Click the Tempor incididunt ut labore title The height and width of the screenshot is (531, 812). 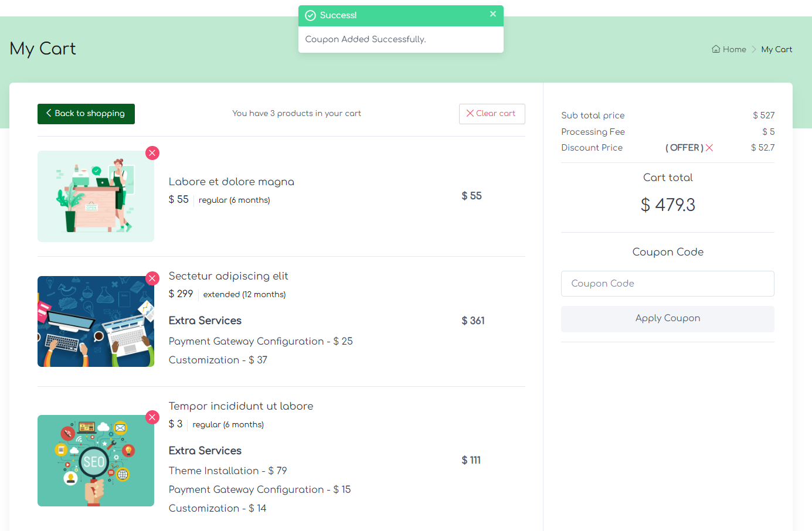click(241, 406)
